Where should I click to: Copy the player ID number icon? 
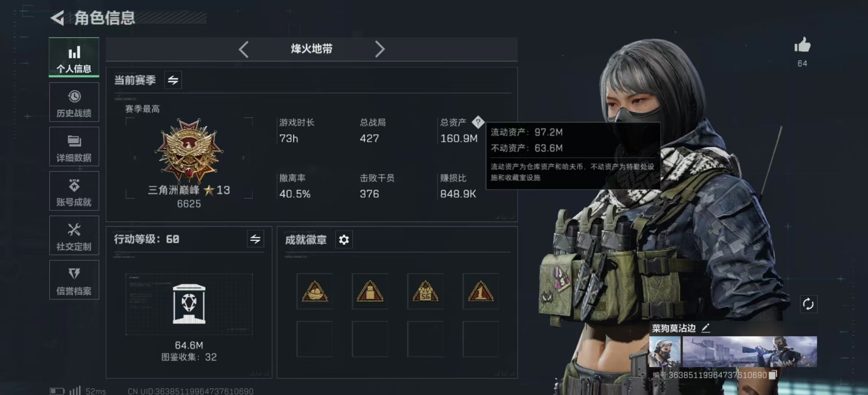click(772, 375)
